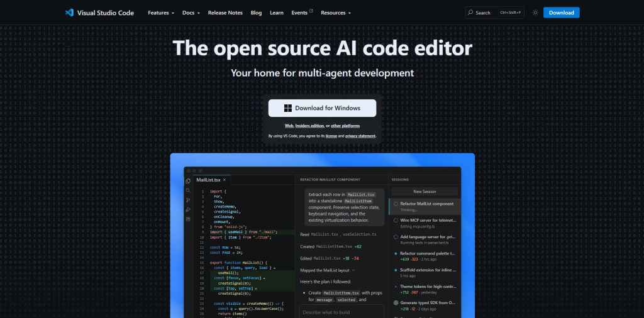
Task: Select Wire MCP server for telemetry session
Action: tap(425, 223)
